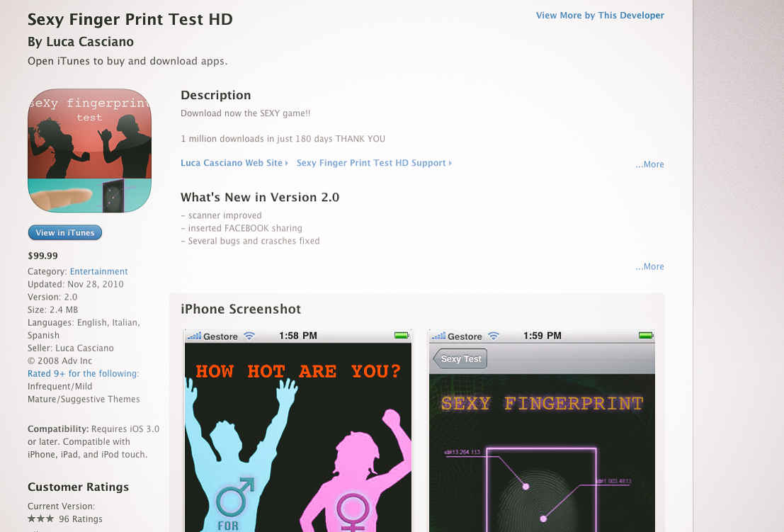Click the 'Current Version:' label
The image size is (784, 532).
click(61, 506)
